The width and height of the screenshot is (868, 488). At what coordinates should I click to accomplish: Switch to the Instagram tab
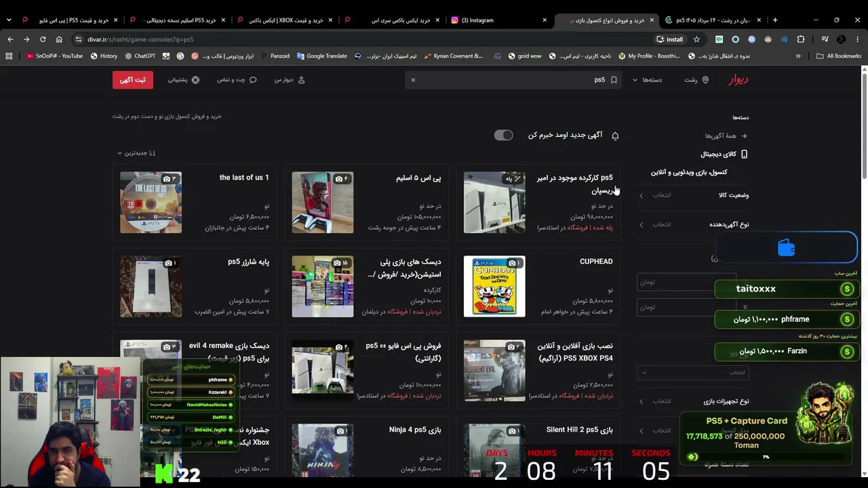pyautogui.click(x=498, y=20)
